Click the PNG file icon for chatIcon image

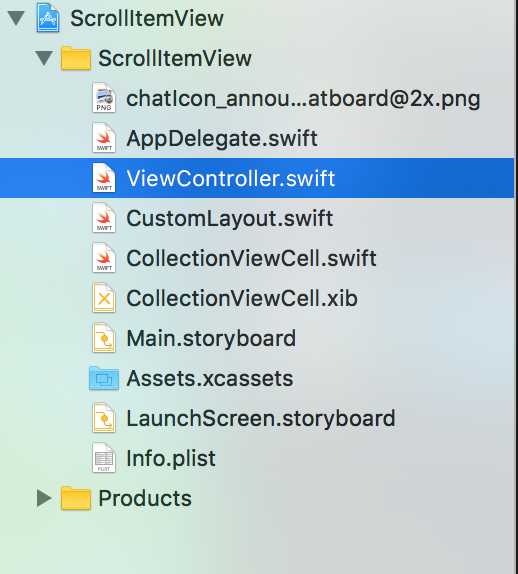click(x=104, y=98)
